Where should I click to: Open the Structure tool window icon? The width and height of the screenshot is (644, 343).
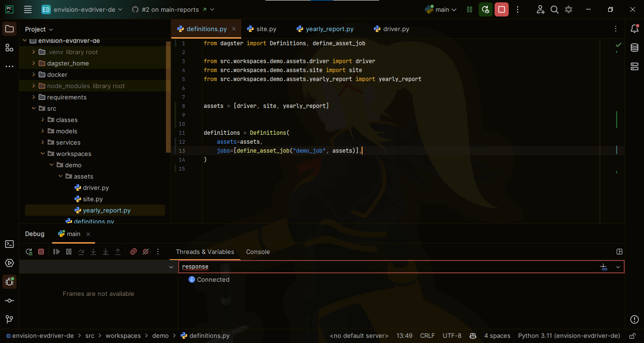[9, 48]
